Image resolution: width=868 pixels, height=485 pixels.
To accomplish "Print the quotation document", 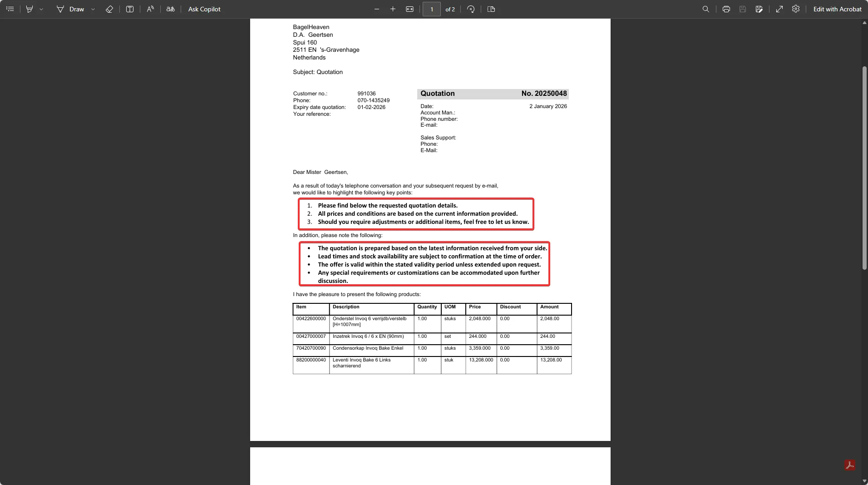I will (726, 9).
